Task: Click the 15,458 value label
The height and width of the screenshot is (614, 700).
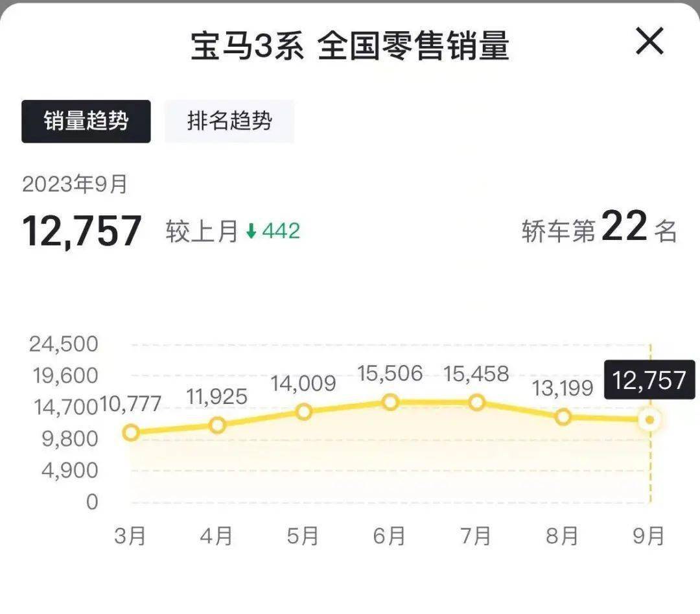Action: coord(476,374)
